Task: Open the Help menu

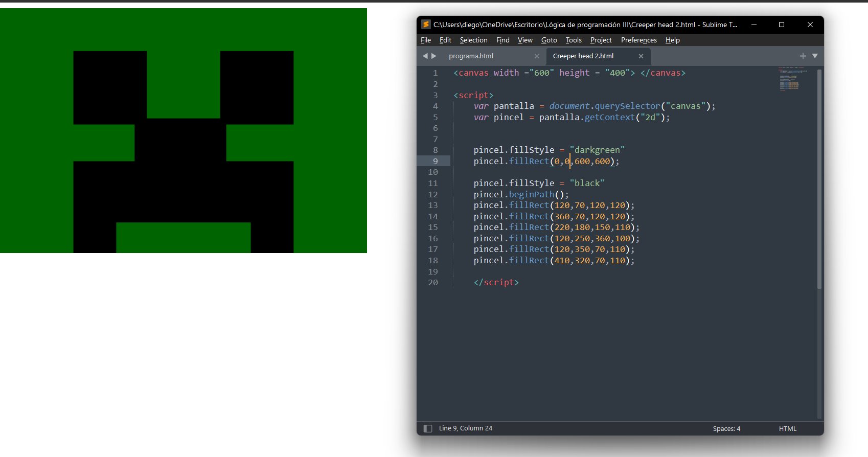Action: click(672, 40)
